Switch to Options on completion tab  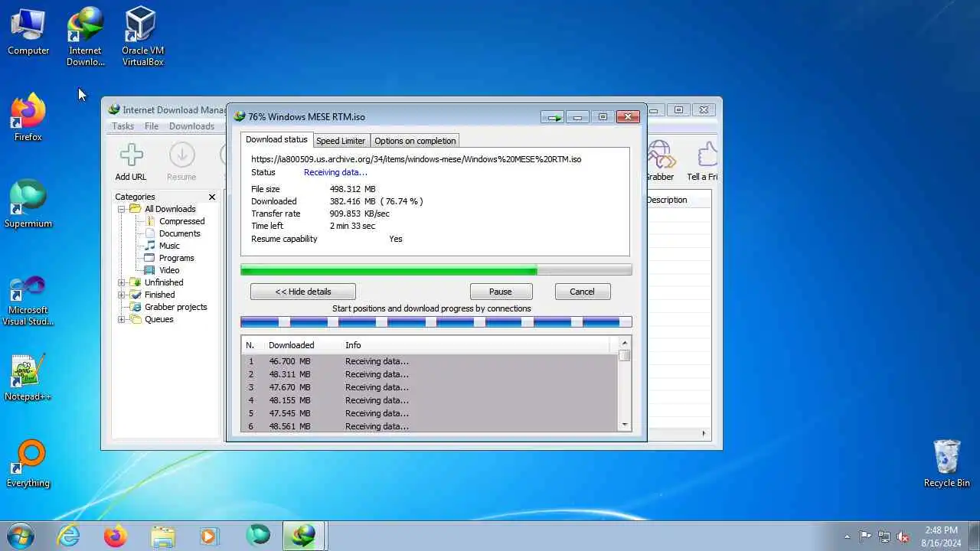click(415, 141)
